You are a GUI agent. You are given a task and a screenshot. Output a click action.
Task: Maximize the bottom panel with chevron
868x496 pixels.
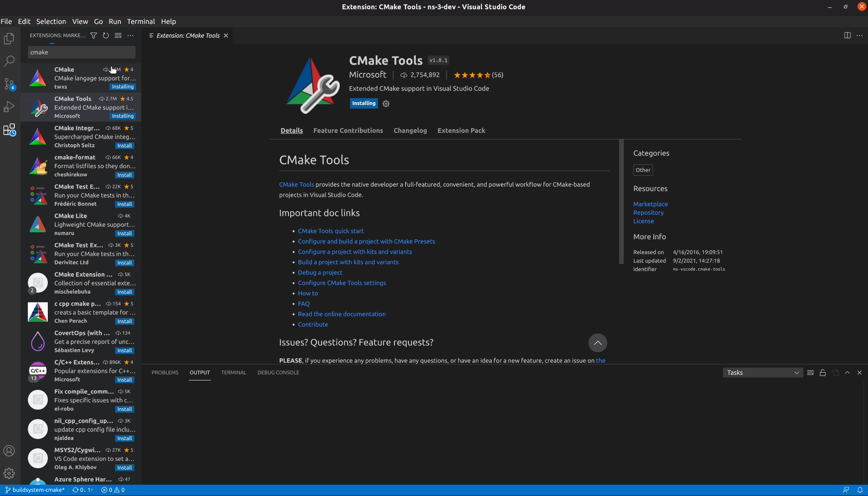click(x=847, y=373)
